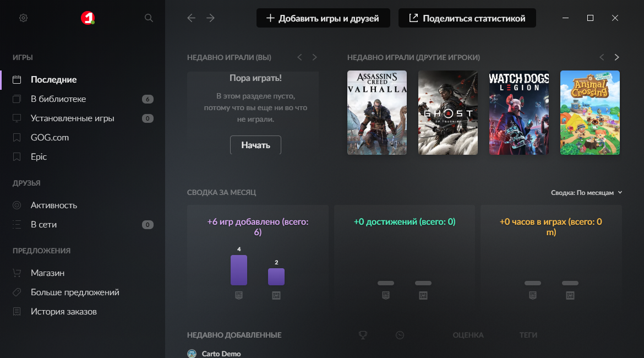Go forward with the right arrow
Screen dimensions: 644x358
pos(210,18)
